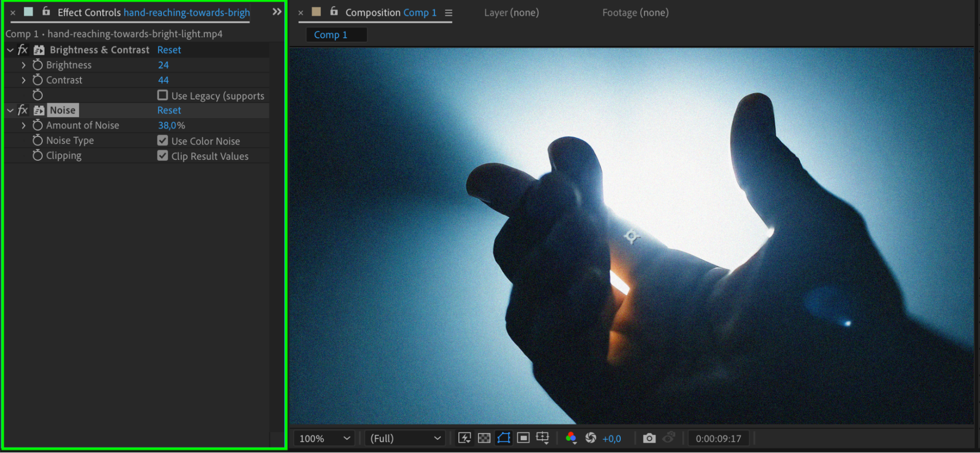
Task: Toggle the Brightness stopwatch keyframe icon
Action: tap(38, 65)
